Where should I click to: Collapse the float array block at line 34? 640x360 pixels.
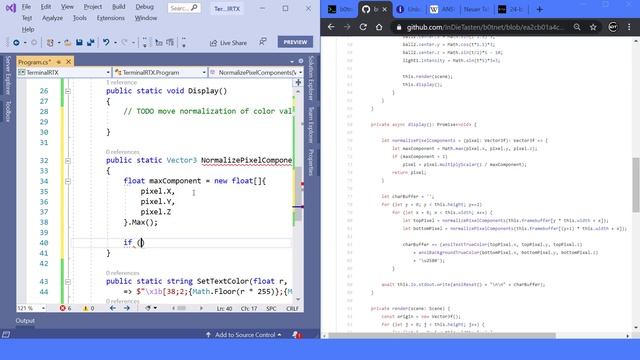point(68,181)
